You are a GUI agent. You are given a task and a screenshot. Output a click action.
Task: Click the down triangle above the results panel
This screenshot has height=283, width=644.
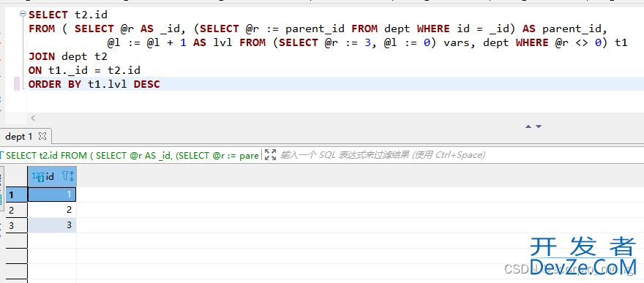coord(539,127)
